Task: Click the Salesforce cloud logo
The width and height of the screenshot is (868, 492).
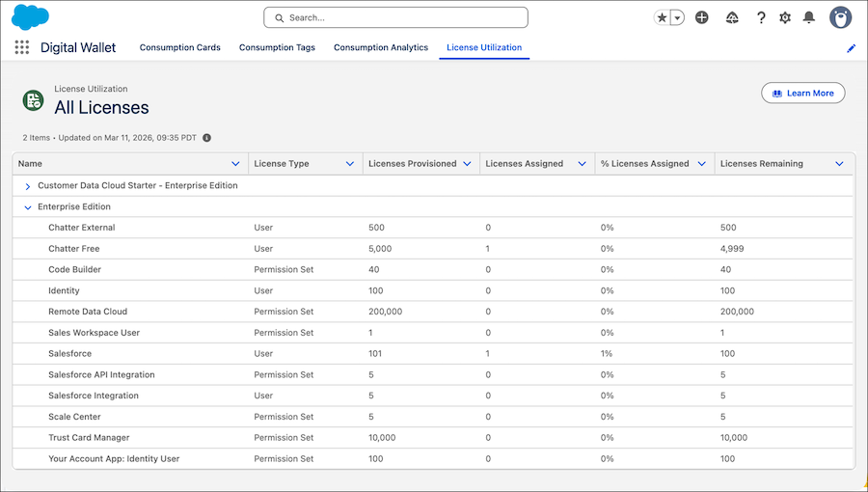Action: point(31,17)
